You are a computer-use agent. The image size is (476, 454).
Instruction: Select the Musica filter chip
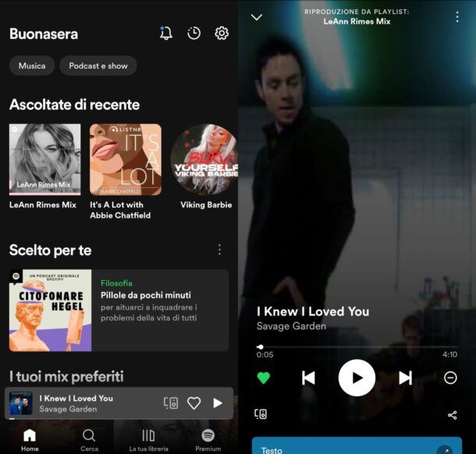point(32,66)
